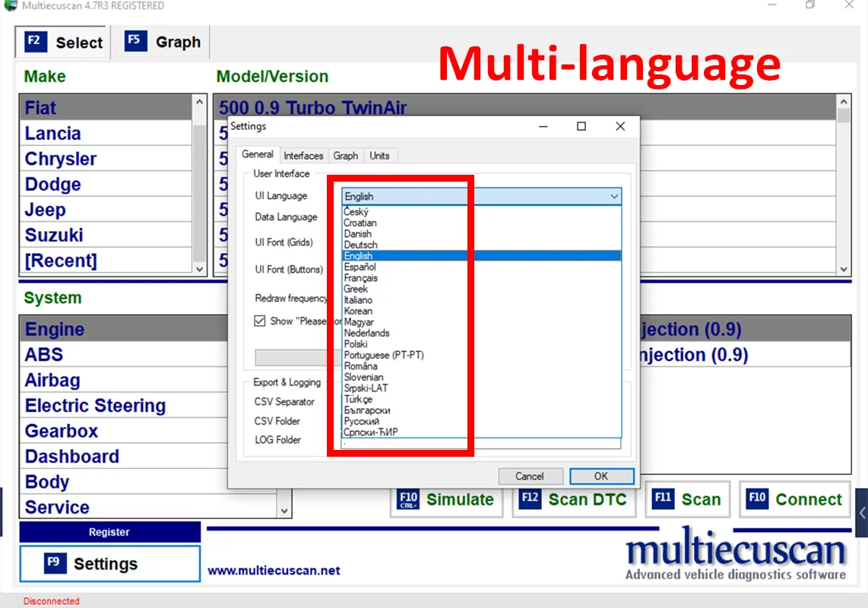
Task: Select [Recent] in the Make list
Action: click(106, 260)
